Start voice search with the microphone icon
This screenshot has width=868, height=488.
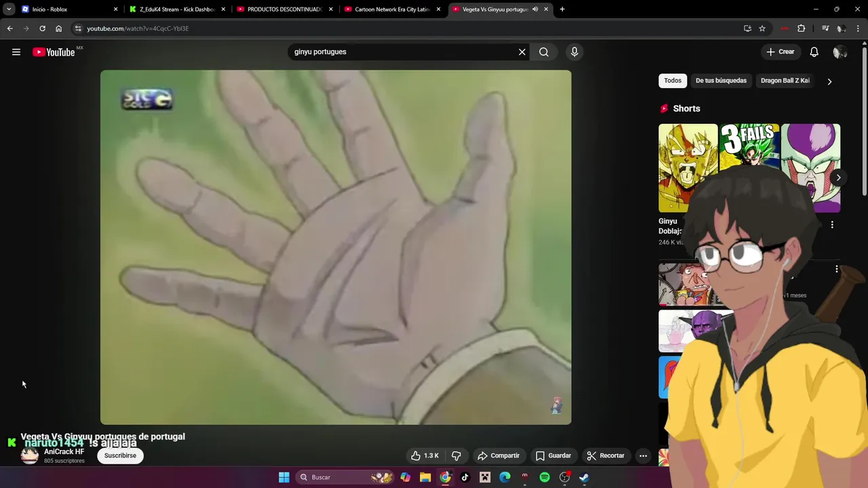click(x=574, y=52)
